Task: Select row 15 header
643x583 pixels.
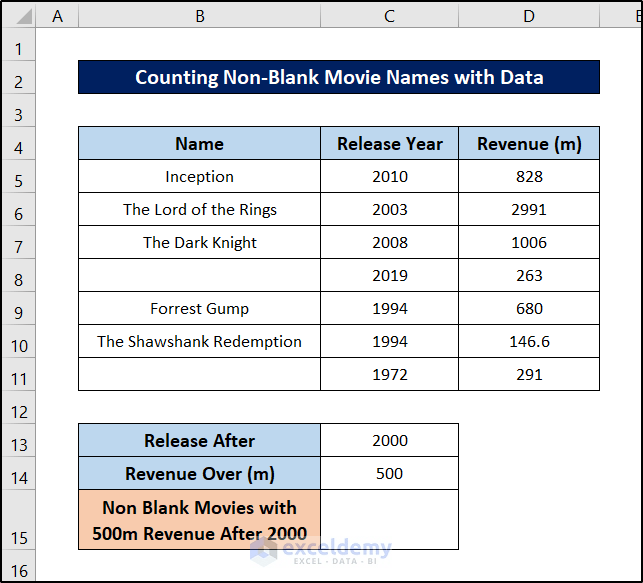Action: pyautogui.click(x=19, y=519)
